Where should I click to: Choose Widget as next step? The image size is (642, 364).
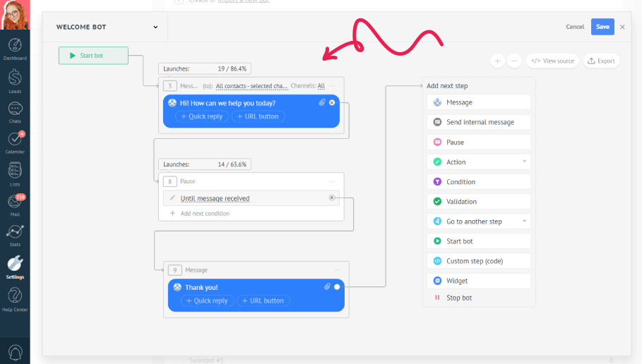(479, 281)
